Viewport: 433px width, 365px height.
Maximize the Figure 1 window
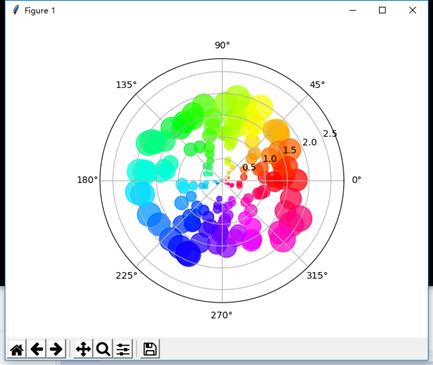coord(382,10)
